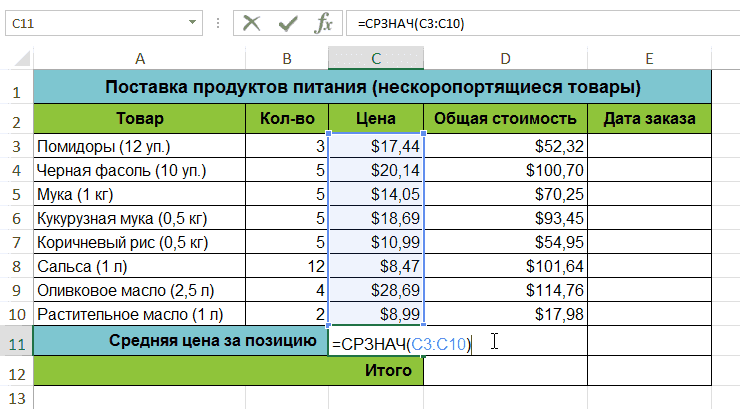The width and height of the screenshot is (740, 409).
Task: Click quantity cell 3 in Помидоры row
Action: 287,146
